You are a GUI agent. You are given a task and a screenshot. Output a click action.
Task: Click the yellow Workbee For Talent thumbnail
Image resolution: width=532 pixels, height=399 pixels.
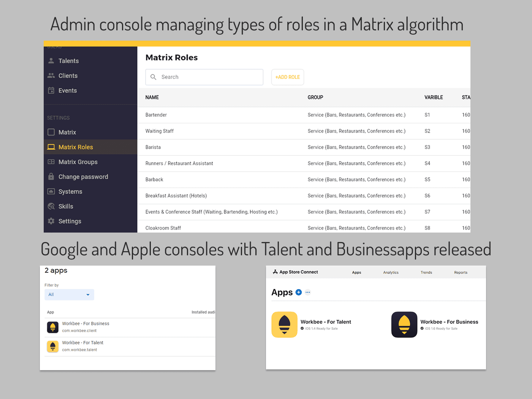[284, 325]
